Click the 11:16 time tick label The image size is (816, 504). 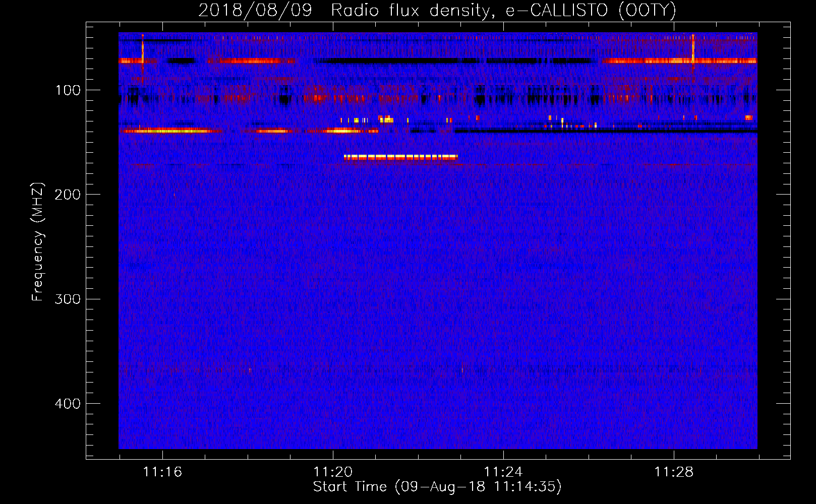pos(162,472)
